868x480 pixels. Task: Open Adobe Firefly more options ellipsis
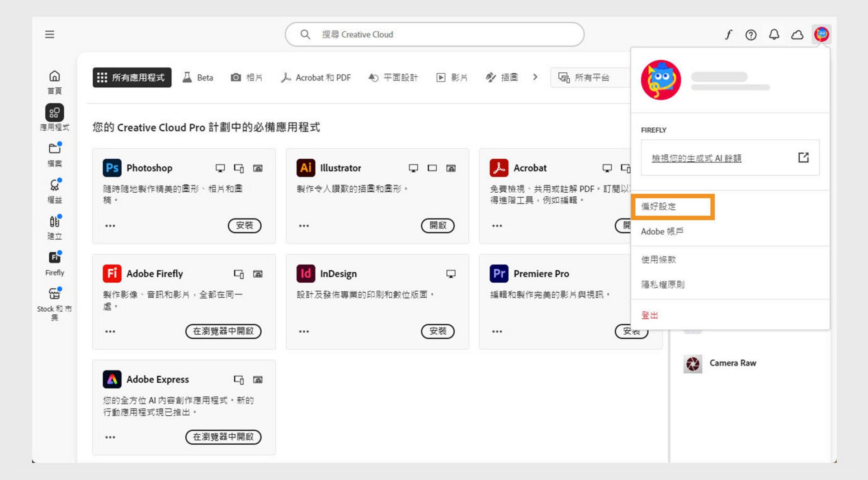(110, 332)
